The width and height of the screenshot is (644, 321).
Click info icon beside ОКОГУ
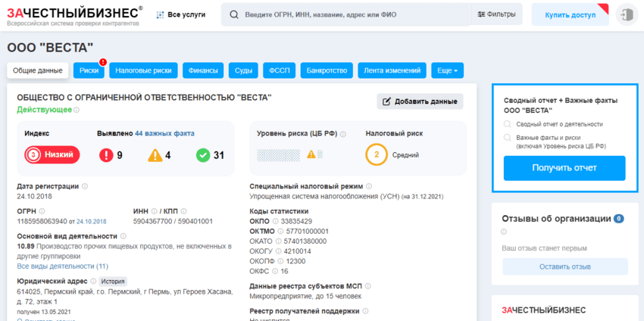(x=279, y=251)
